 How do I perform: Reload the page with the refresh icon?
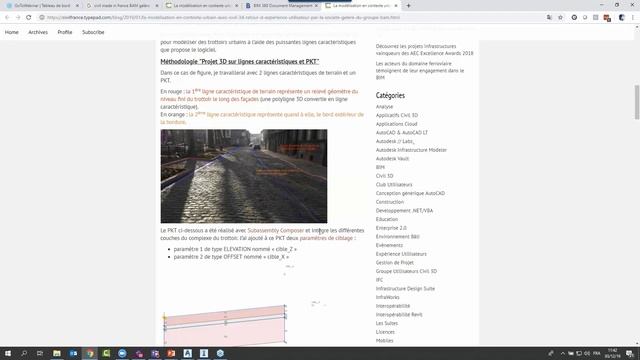tap(29, 18)
